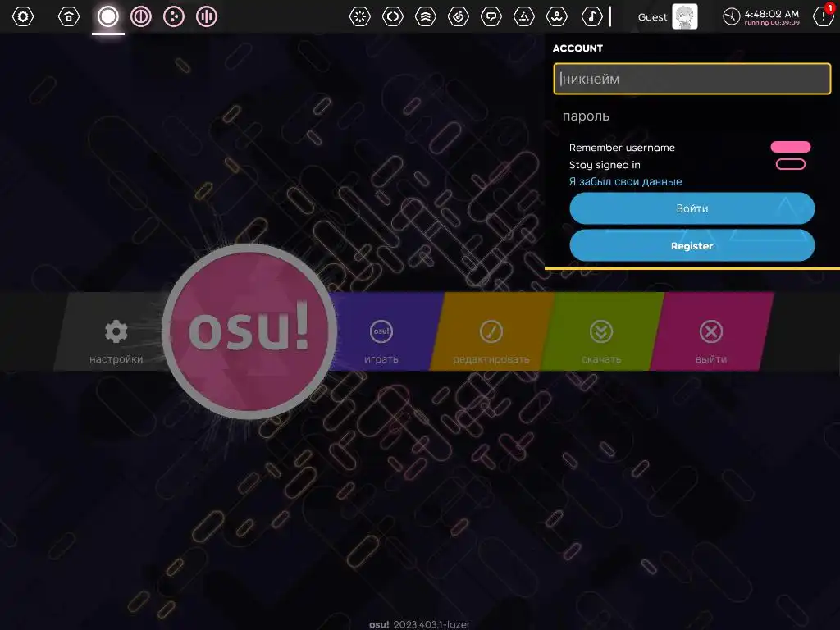Click the Guest username label
The image size is (840, 630).
[x=652, y=17]
